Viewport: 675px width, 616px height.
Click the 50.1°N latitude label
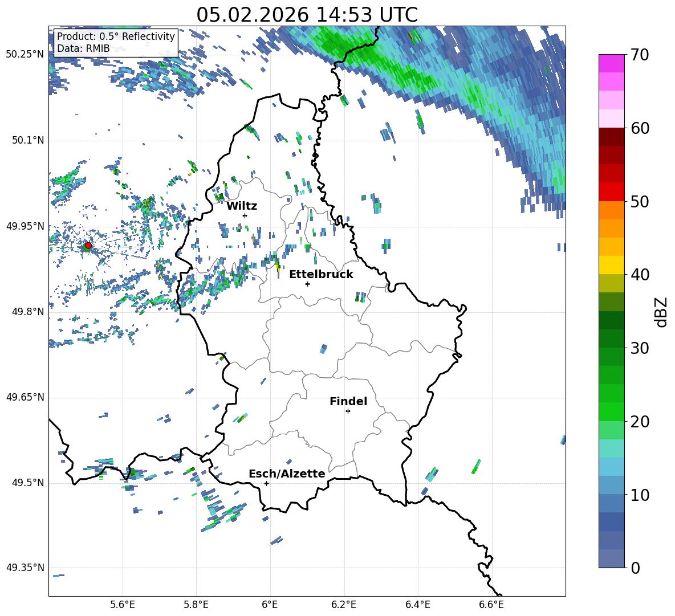(x=28, y=141)
